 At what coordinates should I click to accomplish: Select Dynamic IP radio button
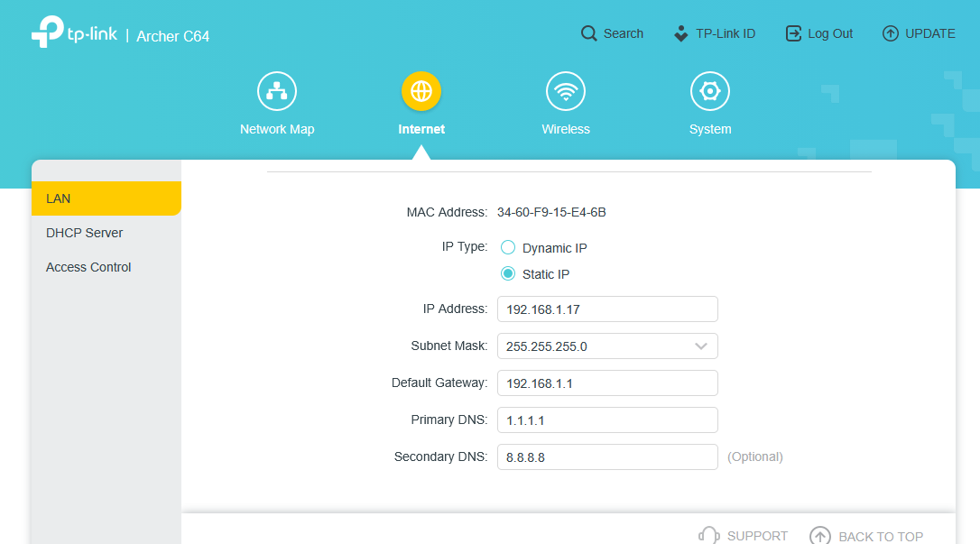pyautogui.click(x=508, y=248)
